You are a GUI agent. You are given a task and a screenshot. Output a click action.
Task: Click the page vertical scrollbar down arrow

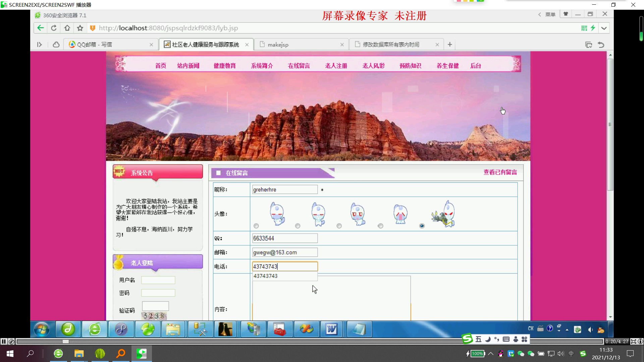coord(610,317)
